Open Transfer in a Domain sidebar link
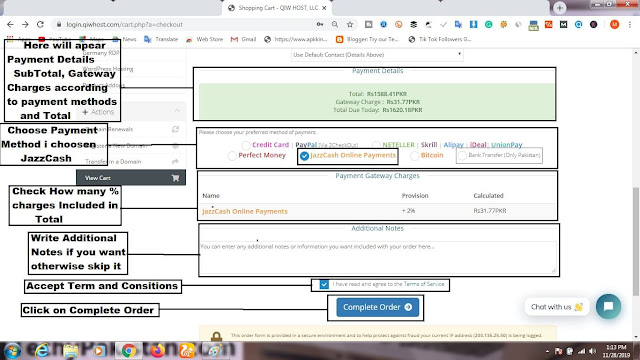 coord(113,162)
